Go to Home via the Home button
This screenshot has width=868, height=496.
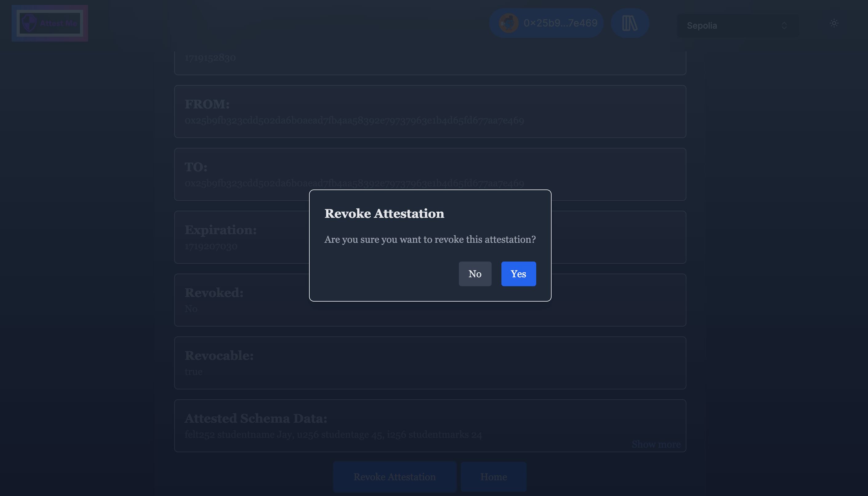[493, 477]
